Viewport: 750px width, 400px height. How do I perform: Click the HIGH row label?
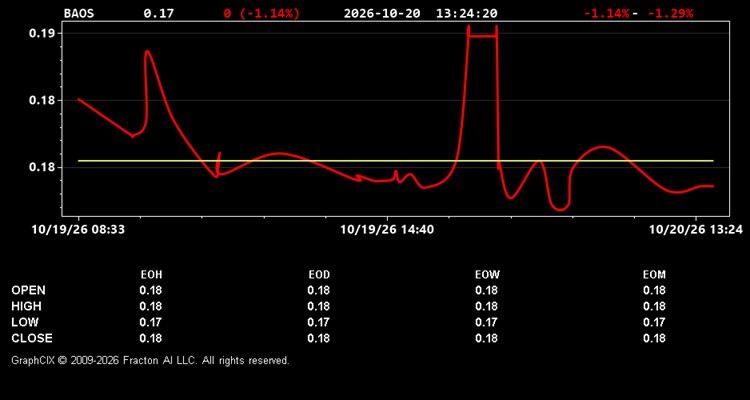[26, 306]
